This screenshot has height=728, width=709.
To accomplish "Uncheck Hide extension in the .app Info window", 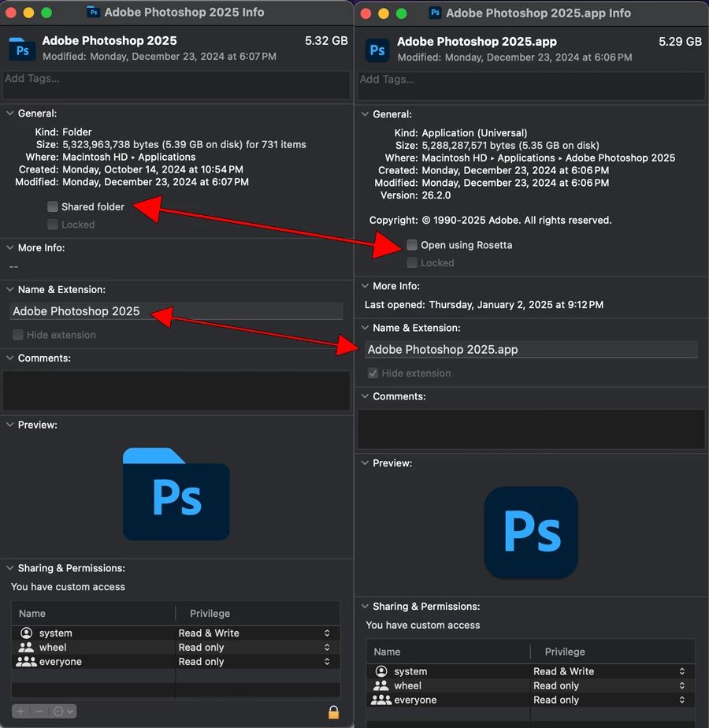I will [373, 373].
